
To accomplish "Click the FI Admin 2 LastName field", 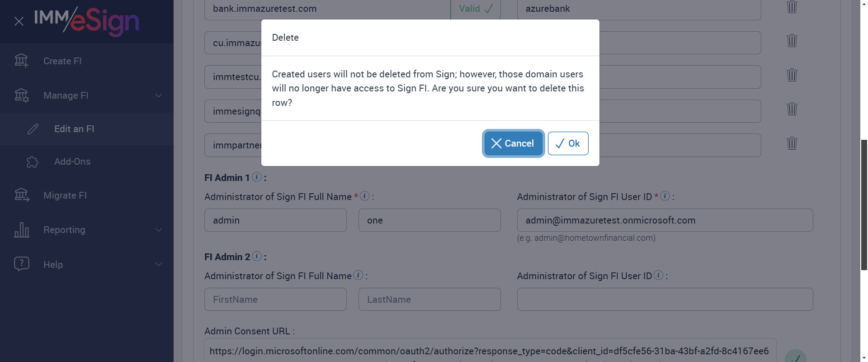I will point(429,300).
